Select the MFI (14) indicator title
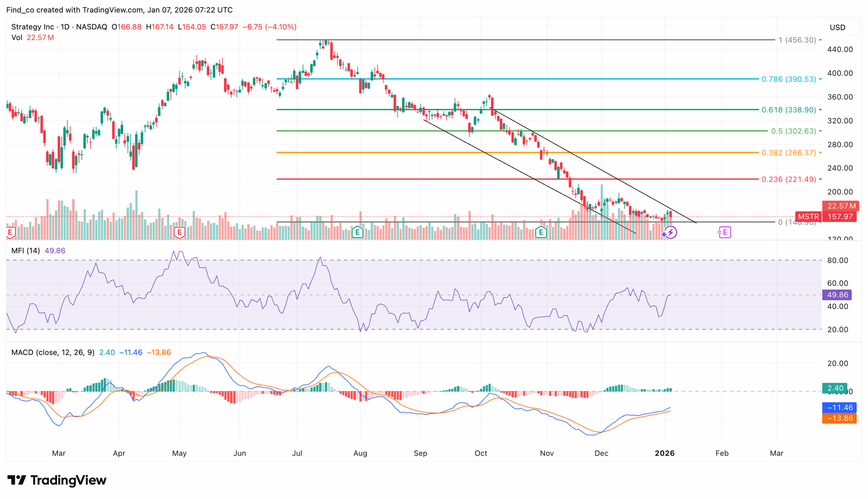Viewport: 868px width, 499px height. click(25, 251)
